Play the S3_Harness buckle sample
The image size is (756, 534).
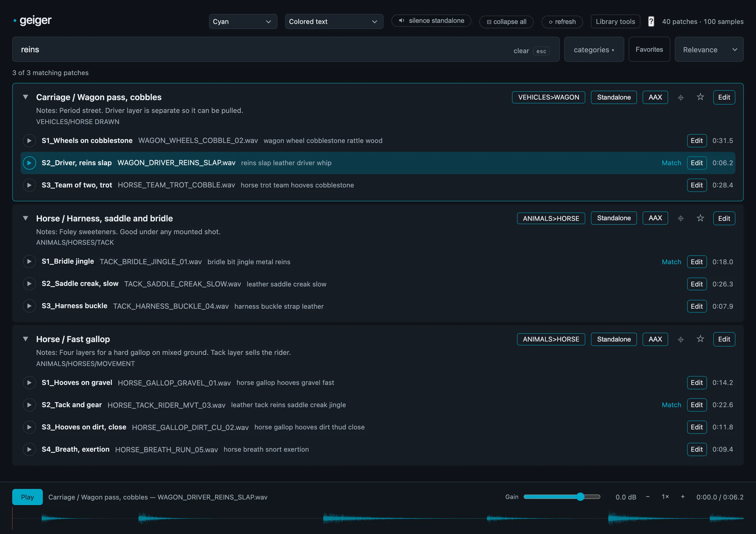point(29,306)
